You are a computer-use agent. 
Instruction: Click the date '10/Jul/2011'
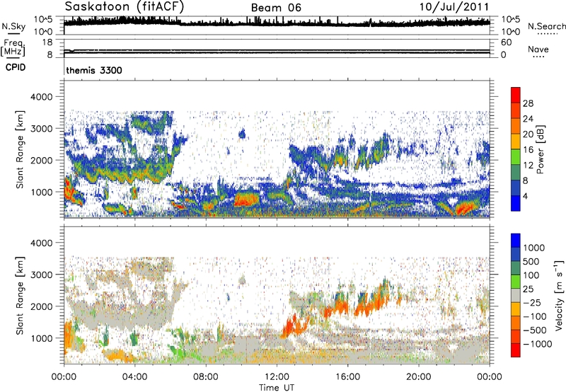(454, 7)
